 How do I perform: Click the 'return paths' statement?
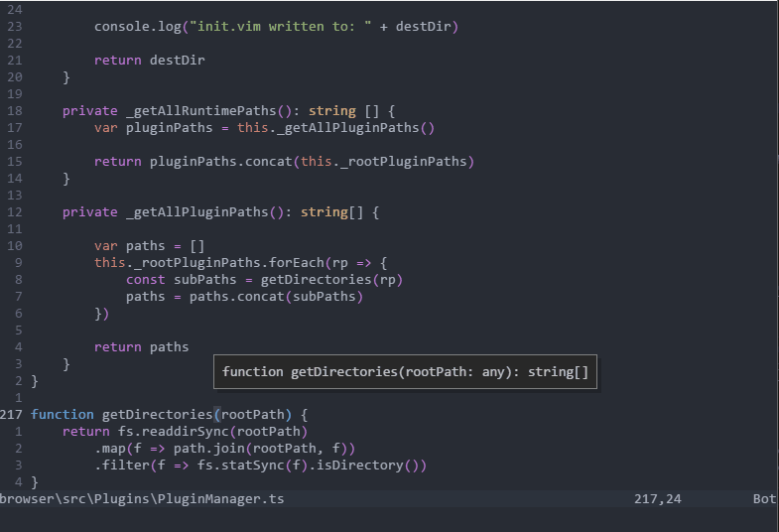tap(142, 347)
